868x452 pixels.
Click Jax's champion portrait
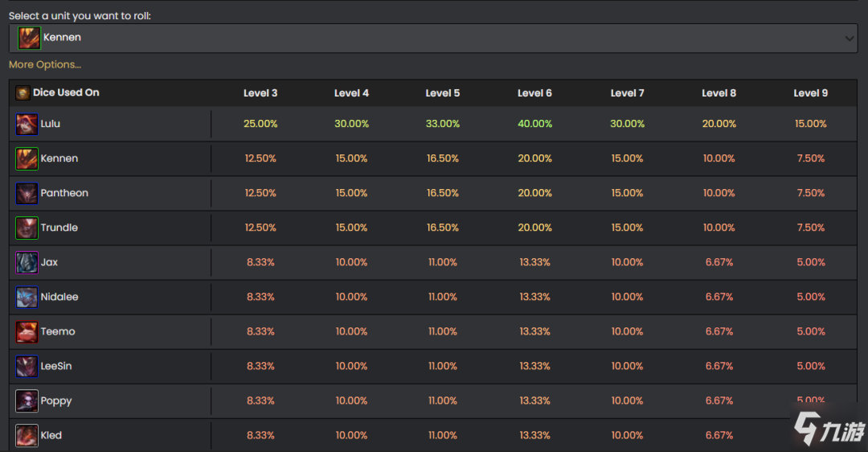point(27,262)
